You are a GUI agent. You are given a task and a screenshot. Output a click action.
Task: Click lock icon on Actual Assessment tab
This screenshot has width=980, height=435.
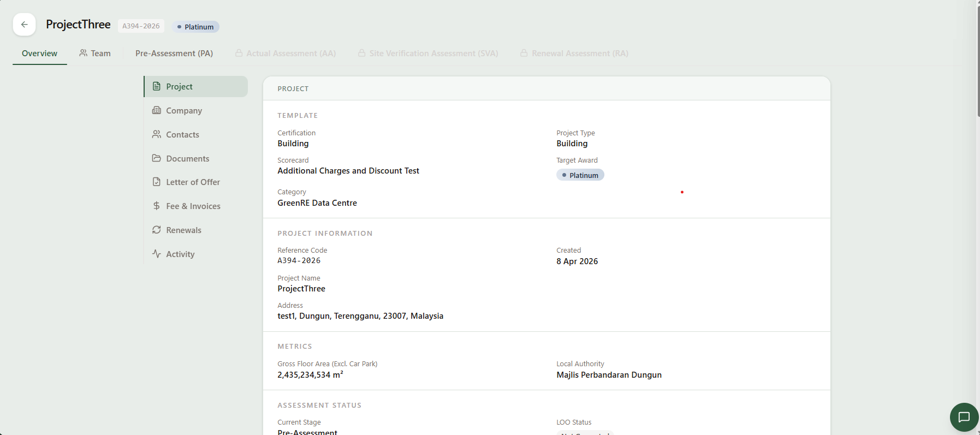tap(239, 53)
